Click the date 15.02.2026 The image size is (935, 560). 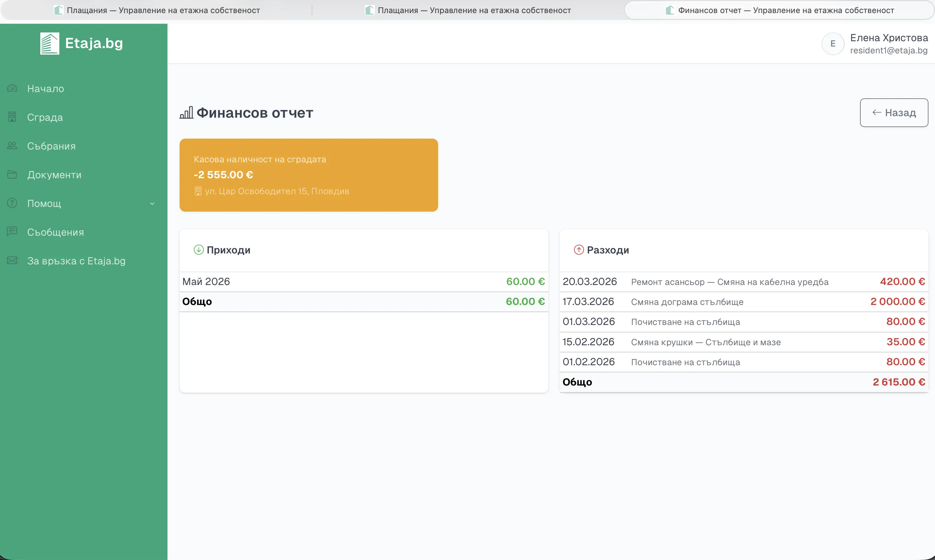tap(588, 342)
